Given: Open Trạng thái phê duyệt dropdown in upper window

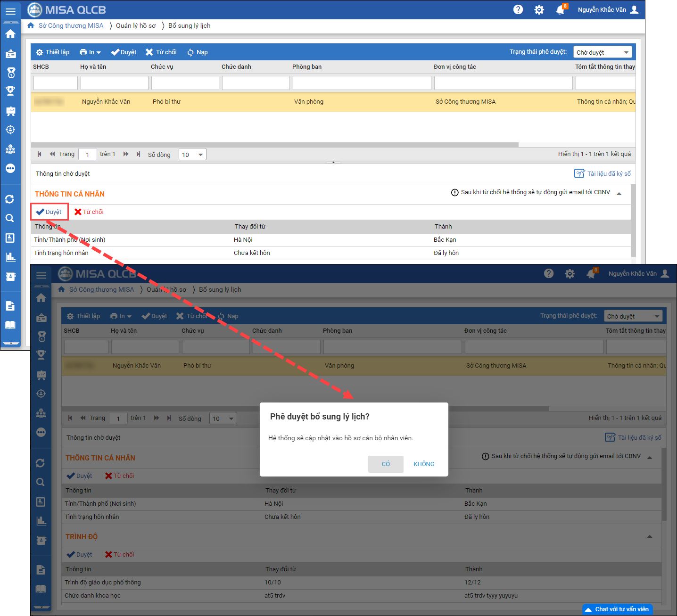Looking at the screenshot, I should [602, 52].
